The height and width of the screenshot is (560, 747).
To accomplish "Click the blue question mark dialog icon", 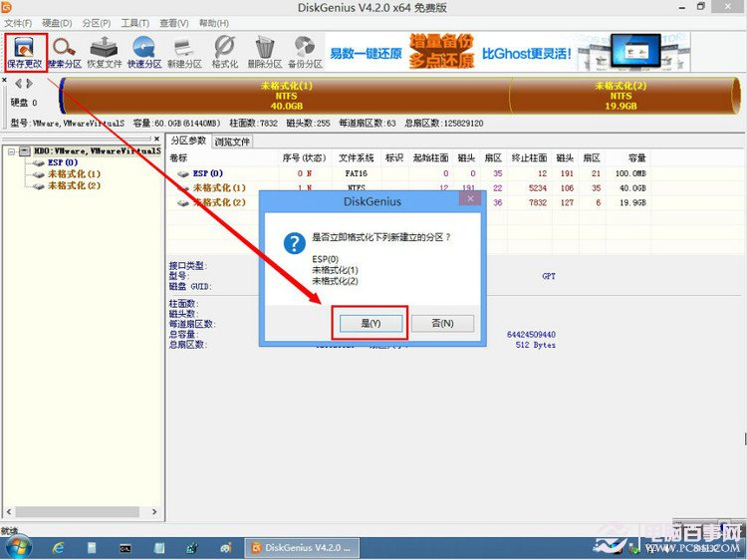I will 295,243.
